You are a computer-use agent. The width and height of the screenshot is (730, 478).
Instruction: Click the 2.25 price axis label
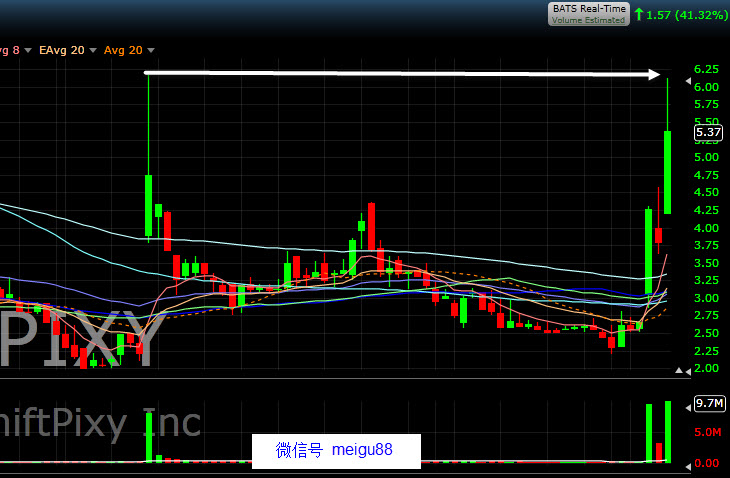click(x=706, y=350)
